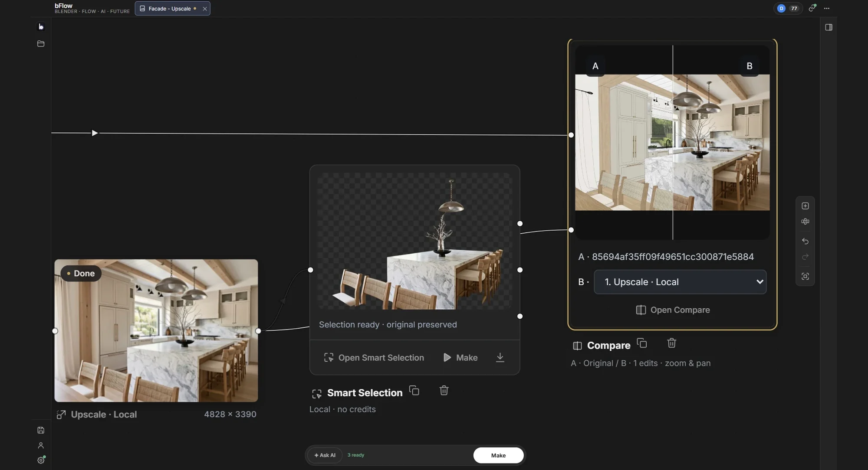Duplicate the Compare node
Viewport: 868px width, 470px height.
(x=642, y=343)
